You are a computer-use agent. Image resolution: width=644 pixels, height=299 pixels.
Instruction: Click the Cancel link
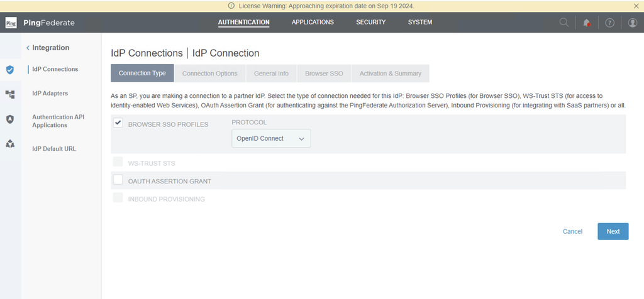click(x=572, y=231)
